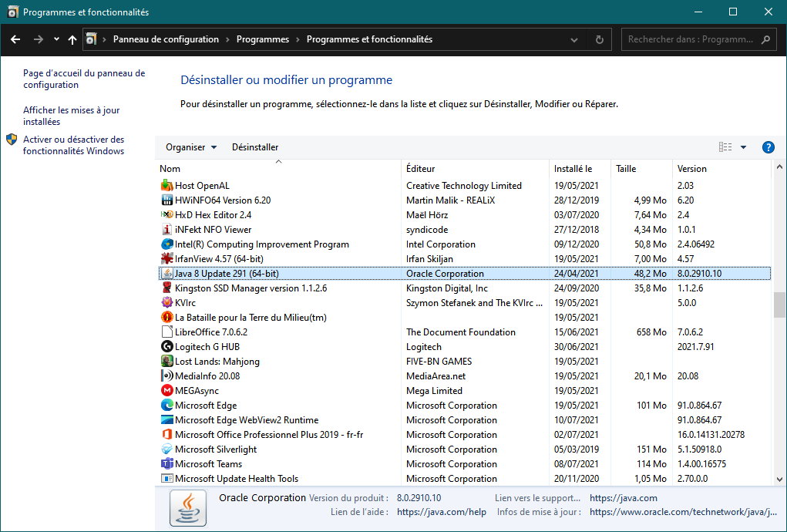Image resolution: width=787 pixels, height=532 pixels.
Task: Navigate to Programmes breadcrumb
Action: pyautogui.click(x=263, y=39)
